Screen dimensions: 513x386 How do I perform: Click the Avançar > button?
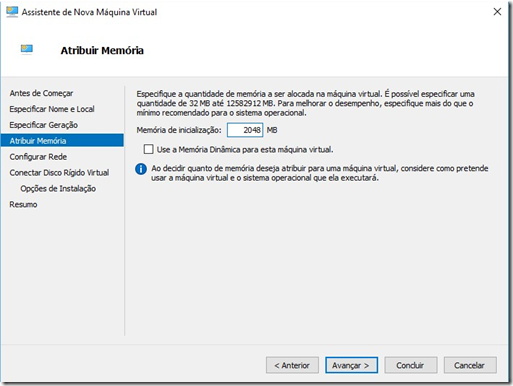pyautogui.click(x=351, y=365)
